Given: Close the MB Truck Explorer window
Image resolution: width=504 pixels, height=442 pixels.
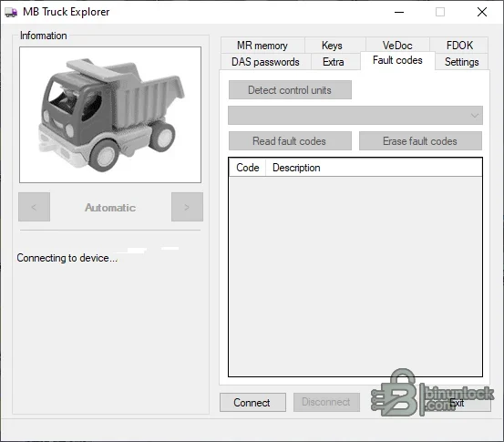Looking at the screenshot, I should [x=482, y=12].
